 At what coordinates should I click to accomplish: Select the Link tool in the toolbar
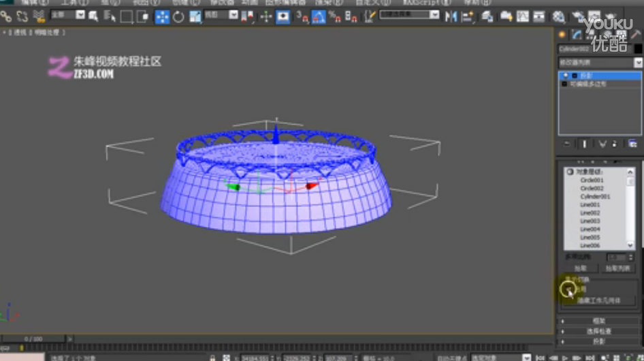click(x=5, y=17)
